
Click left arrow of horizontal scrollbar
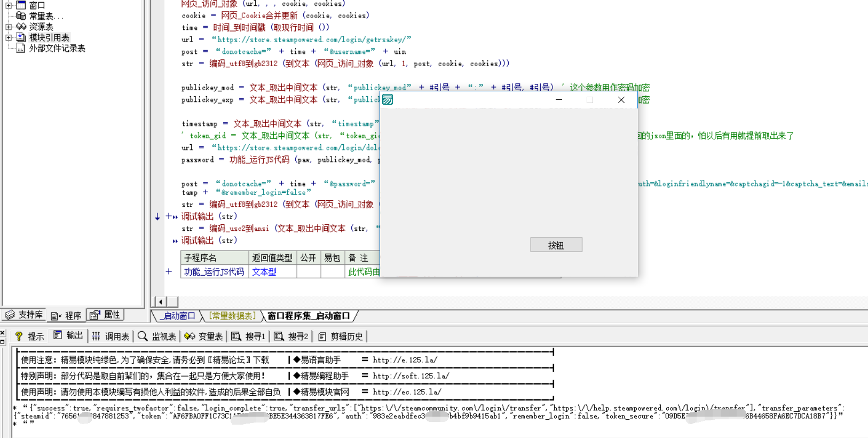tap(160, 302)
